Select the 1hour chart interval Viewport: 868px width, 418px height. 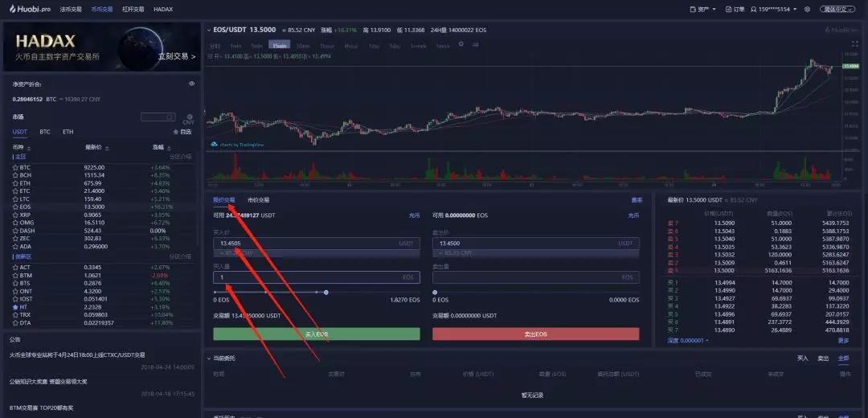click(x=327, y=46)
